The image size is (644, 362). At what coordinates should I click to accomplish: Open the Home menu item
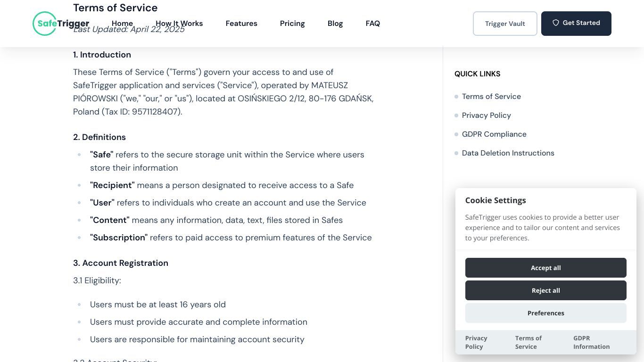(x=122, y=24)
